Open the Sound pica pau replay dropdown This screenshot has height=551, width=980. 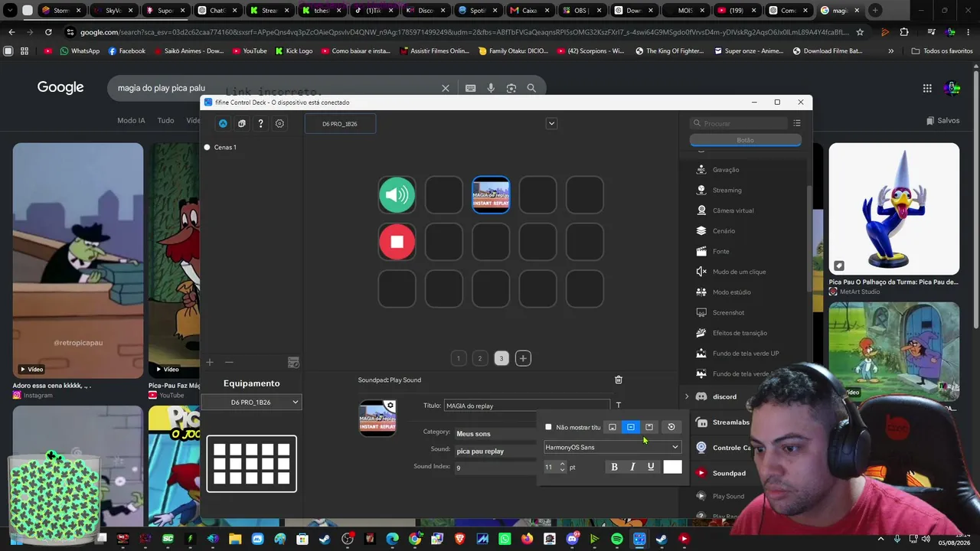click(494, 451)
